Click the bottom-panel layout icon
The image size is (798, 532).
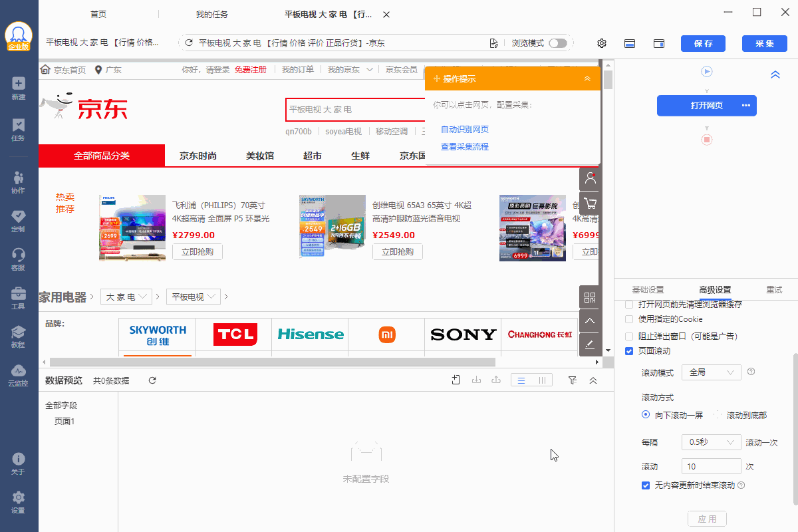630,43
